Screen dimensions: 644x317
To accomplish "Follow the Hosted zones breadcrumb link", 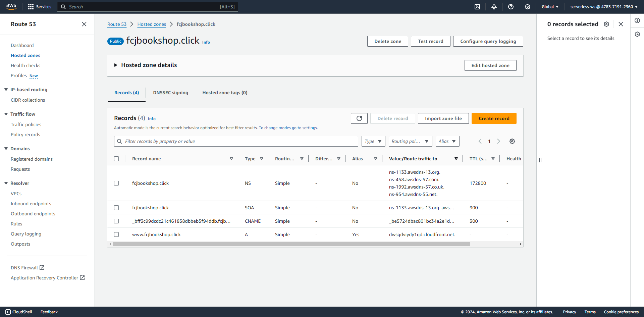I will pos(152,24).
